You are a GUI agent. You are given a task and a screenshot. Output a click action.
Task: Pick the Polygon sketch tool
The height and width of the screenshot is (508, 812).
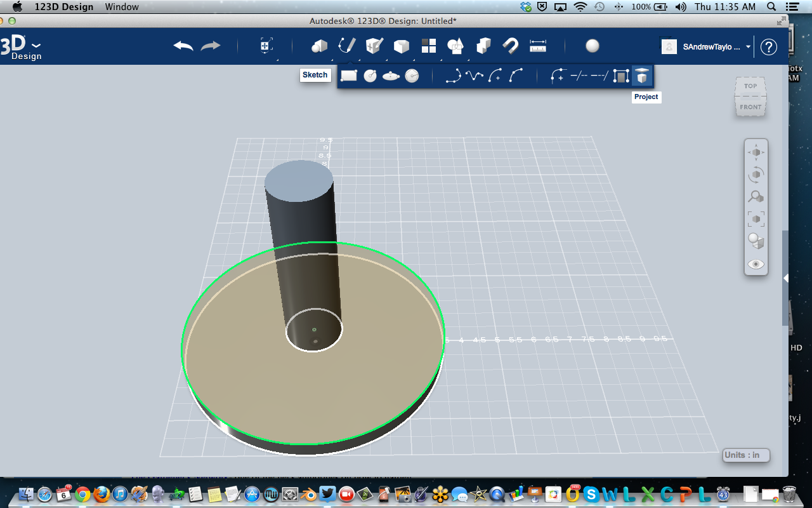coord(410,75)
